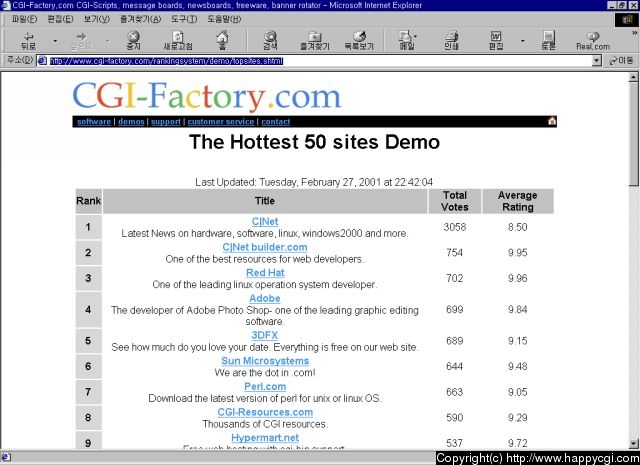Screen dimensions: 640x465
Task: Click the page icon beside the address field
Action: [42, 61]
